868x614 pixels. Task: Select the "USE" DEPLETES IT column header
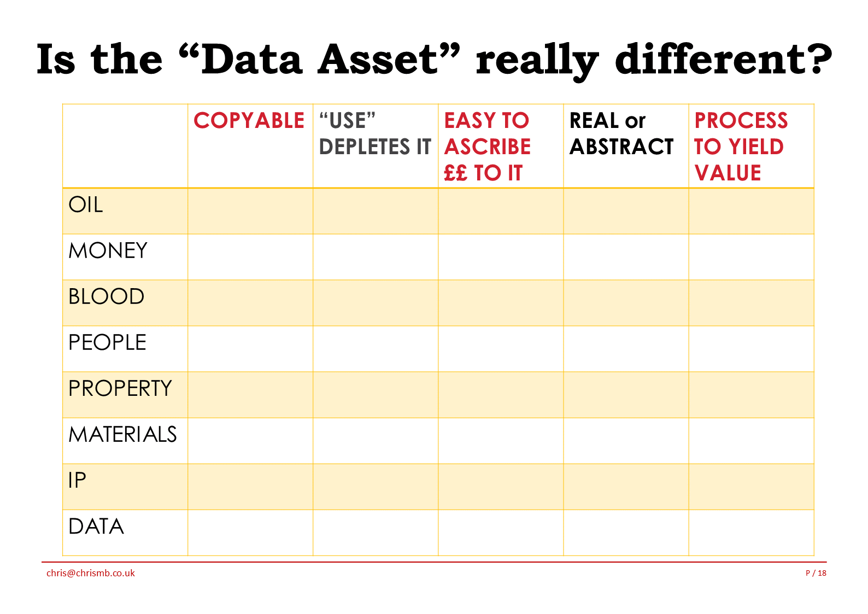[x=374, y=134]
